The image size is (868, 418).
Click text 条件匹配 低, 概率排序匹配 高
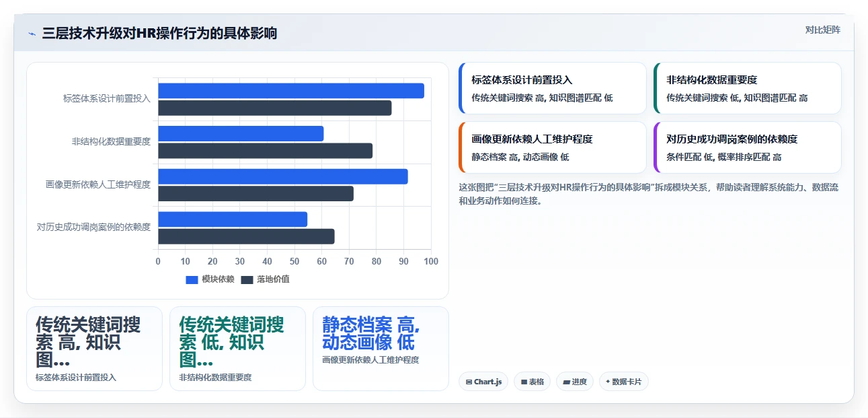point(724,157)
